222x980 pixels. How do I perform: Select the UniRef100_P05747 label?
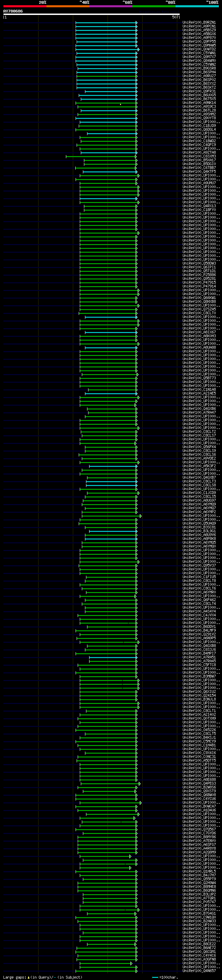pyautogui.click(x=199, y=902)
